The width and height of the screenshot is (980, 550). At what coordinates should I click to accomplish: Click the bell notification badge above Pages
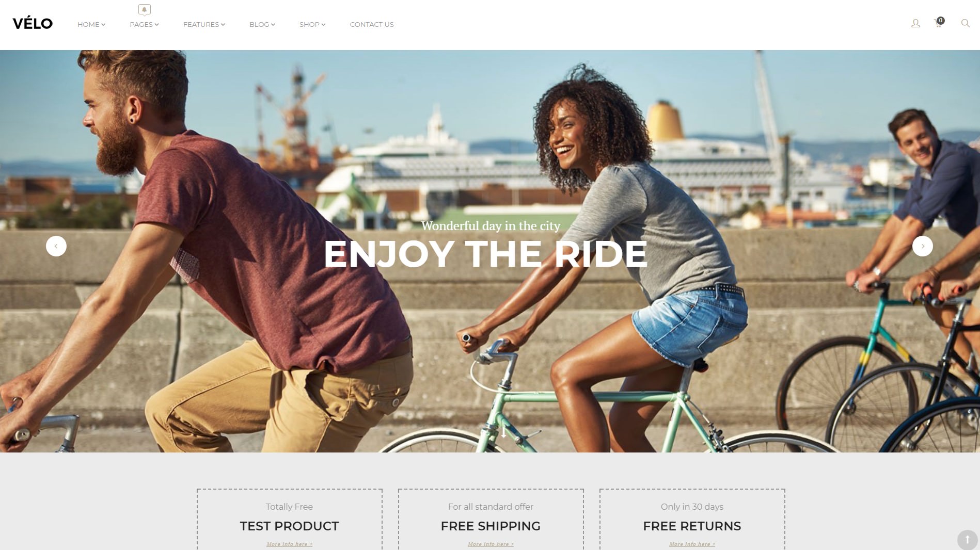(144, 10)
